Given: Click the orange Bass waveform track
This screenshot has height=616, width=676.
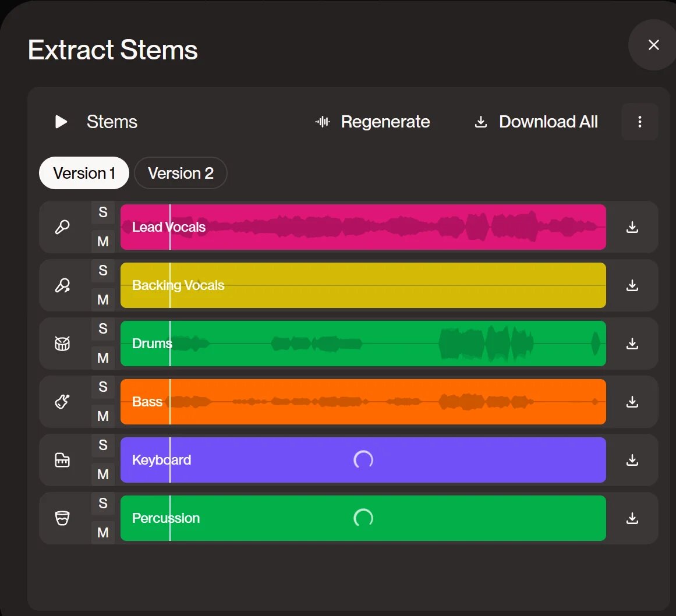Looking at the screenshot, I should click(363, 402).
